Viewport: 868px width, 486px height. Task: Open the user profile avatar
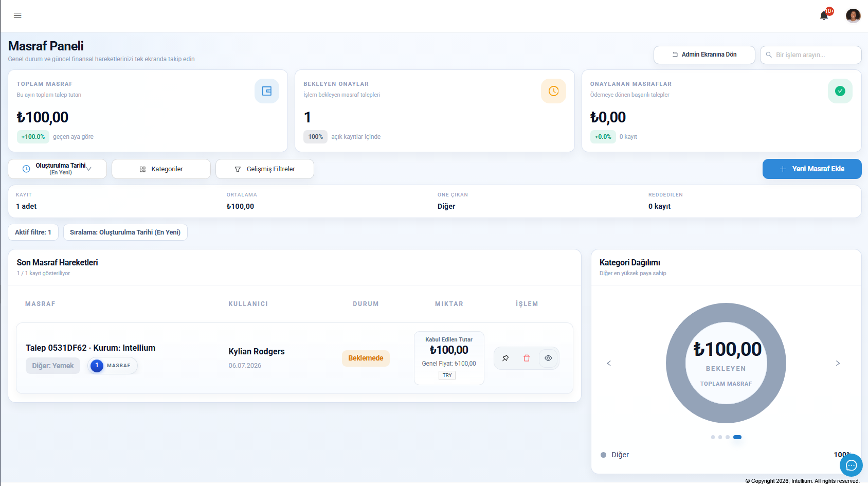pos(853,15)
